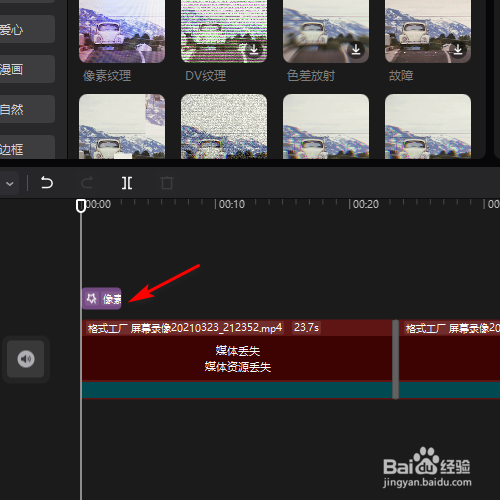Click the 23.7s duration label

tap(306, 328)
